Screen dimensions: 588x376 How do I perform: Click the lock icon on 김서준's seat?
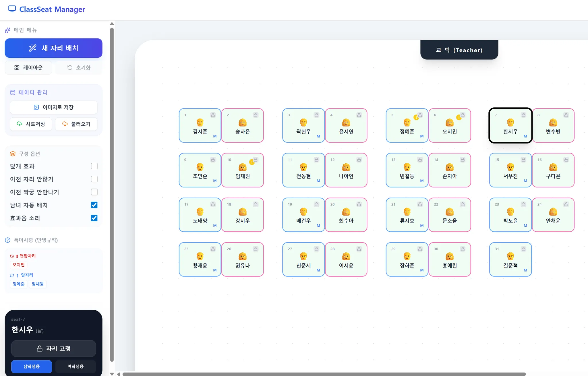pyautogui.click(x=213, y=115)
